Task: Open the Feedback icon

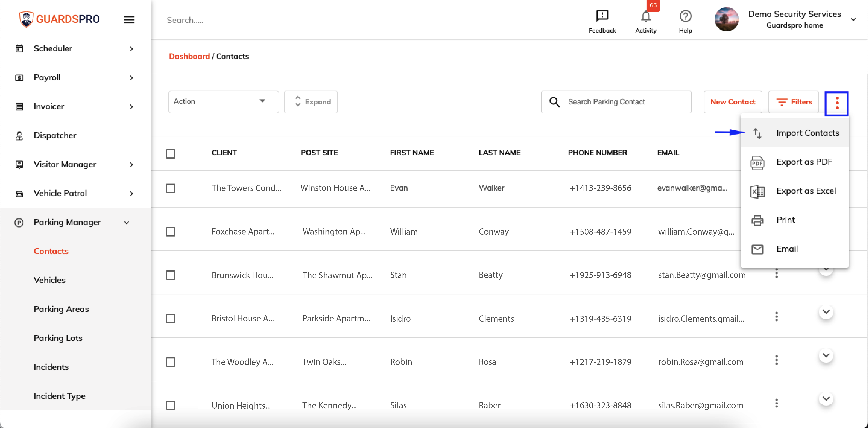Action: click(602, 15)
